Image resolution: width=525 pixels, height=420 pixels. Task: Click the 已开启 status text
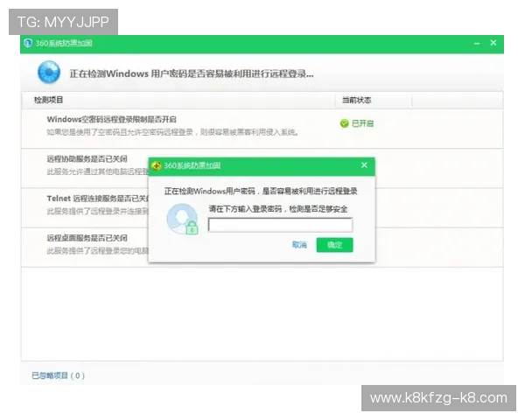pos(362,123)
